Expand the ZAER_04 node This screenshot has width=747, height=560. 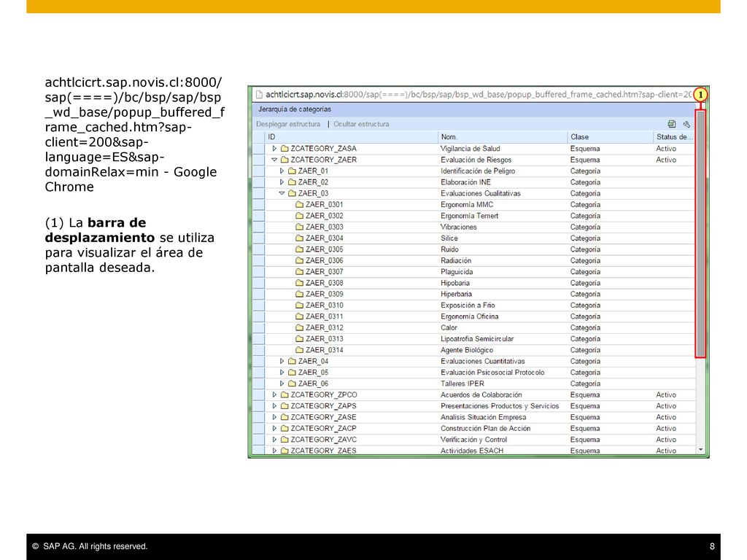point(282,361)
